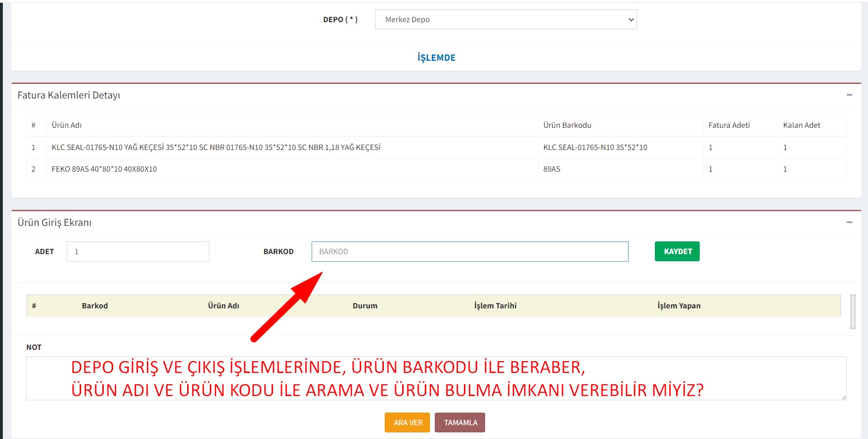Collapse the Fatura Kalemleri Detayı panel
The width and height of the screenshot is (868, 439).
point(849,95)
